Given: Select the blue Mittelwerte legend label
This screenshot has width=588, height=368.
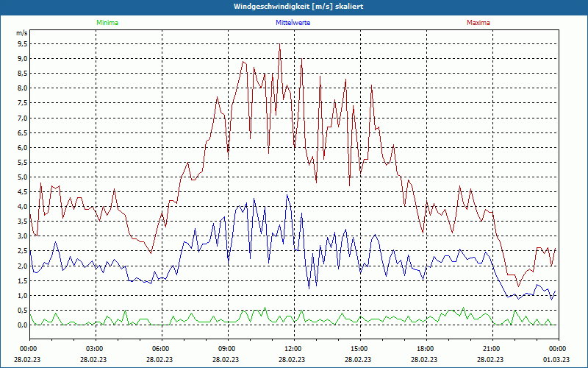Looking at the screenshot, I should click(293, 23).
